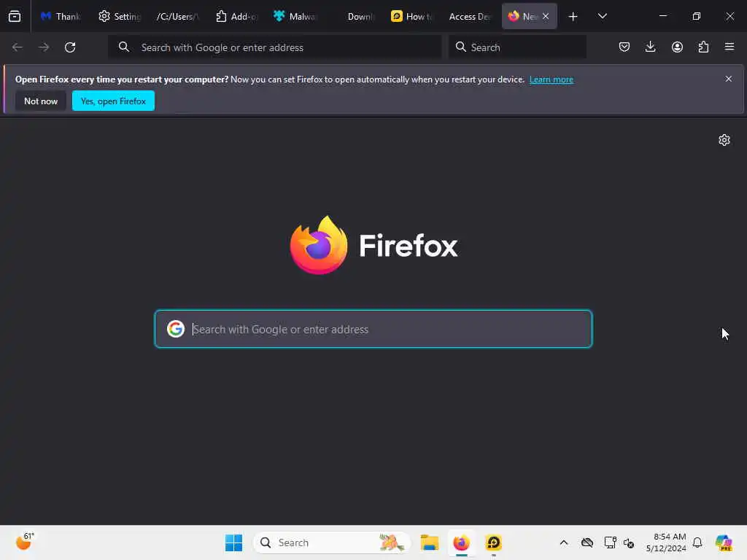The height and width of the screenshot is (560, 747).
Task: Switch to the Settings tab
Action: [120, 16]
